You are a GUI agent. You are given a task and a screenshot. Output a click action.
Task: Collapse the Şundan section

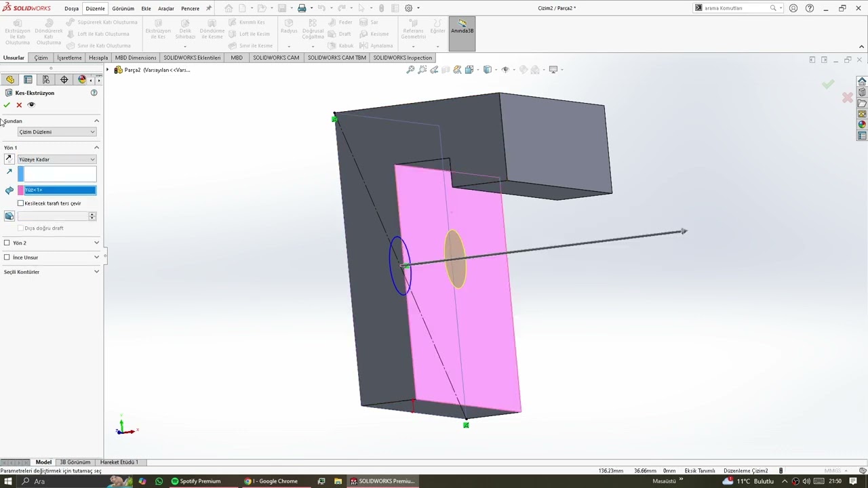(96, 121)
